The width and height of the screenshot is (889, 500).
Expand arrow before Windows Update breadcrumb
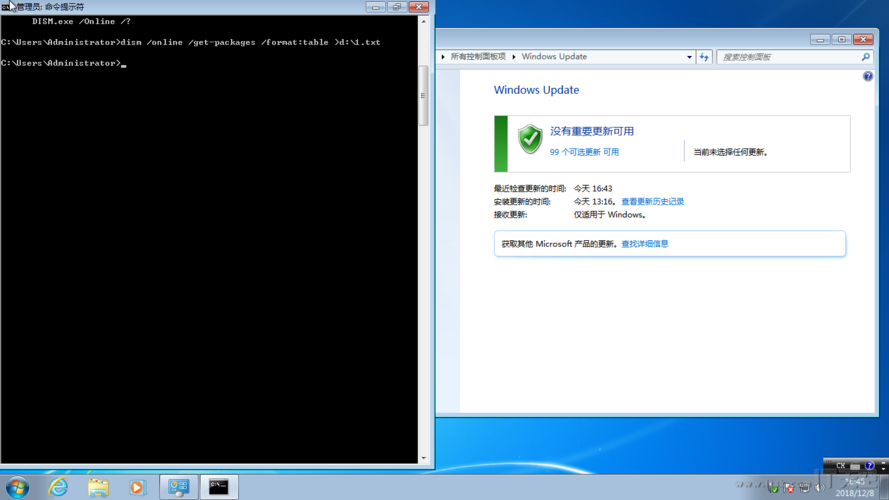[514, 57]
